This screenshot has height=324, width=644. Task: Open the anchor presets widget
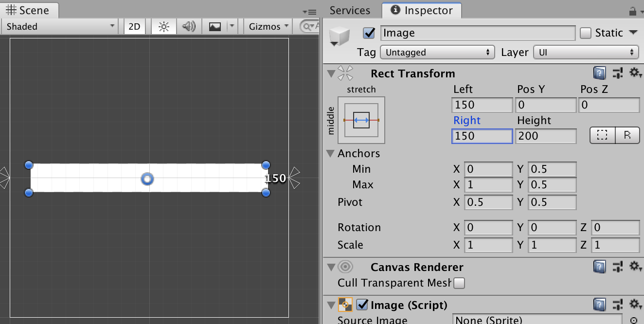tap(361, 120)
